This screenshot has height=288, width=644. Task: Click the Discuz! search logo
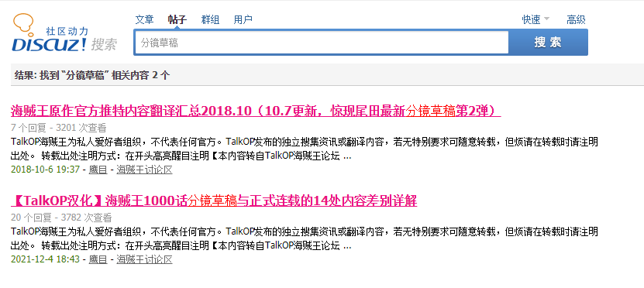pos(64,33)
